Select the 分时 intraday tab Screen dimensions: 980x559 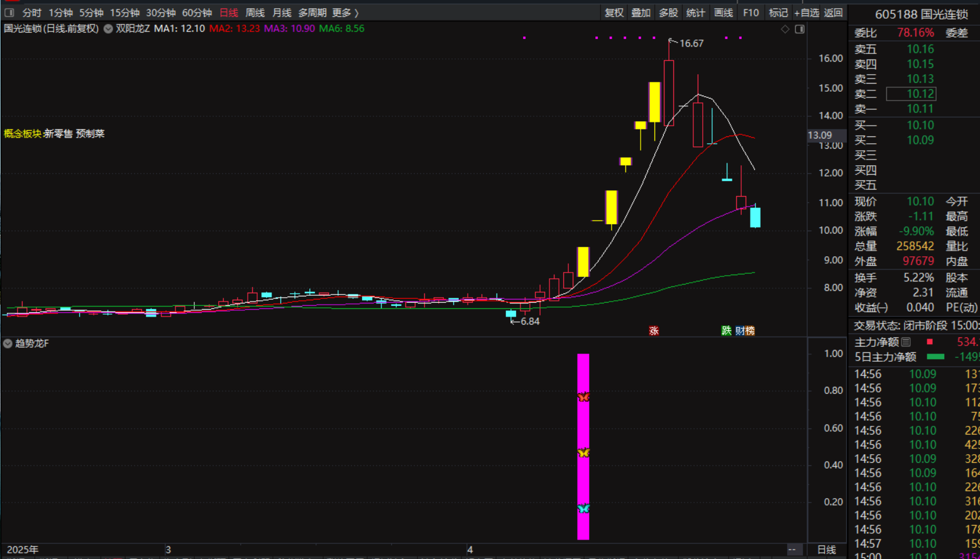point(31,13)
